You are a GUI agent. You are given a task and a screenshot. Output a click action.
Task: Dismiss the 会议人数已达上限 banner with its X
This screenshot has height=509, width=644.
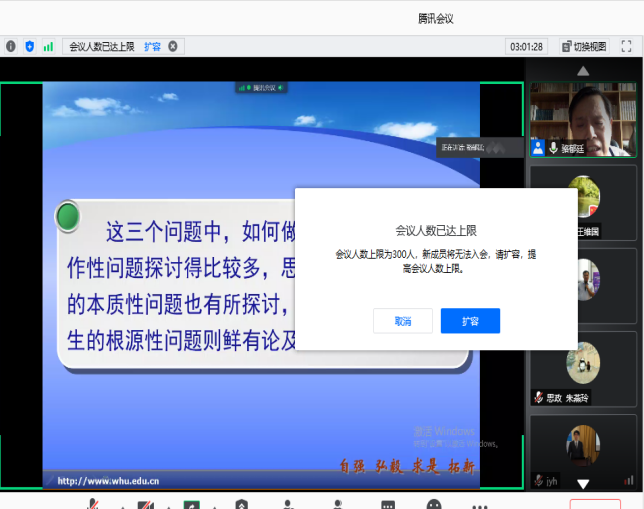click(173, 46)
